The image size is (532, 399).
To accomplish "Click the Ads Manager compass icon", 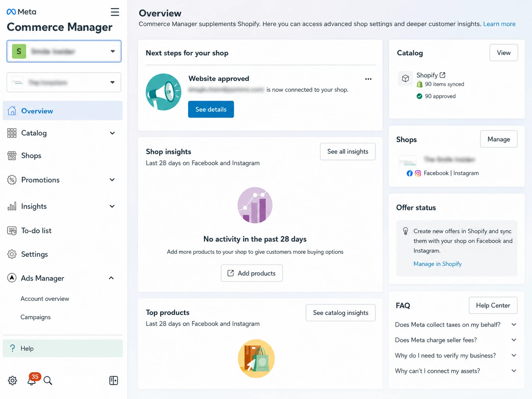I will (x=12, y=278).
